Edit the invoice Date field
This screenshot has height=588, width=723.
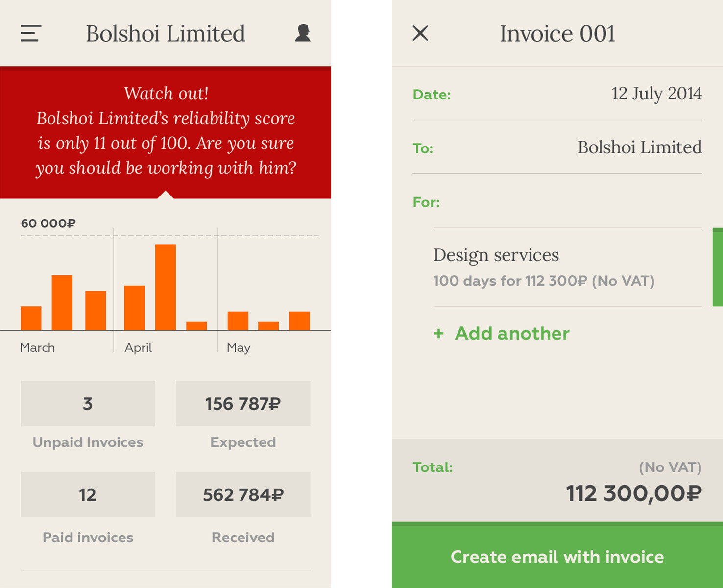click(x=656, y=94)
